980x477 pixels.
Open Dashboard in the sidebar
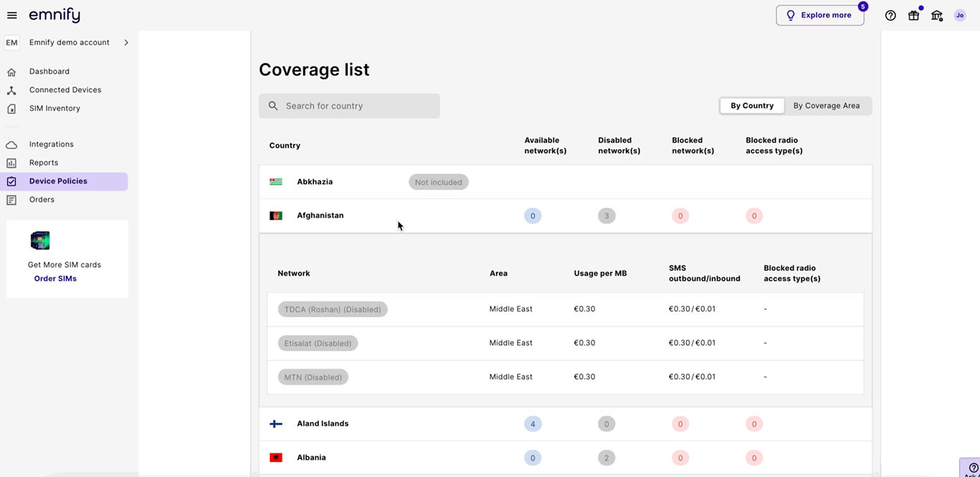(x=49, y=72)
